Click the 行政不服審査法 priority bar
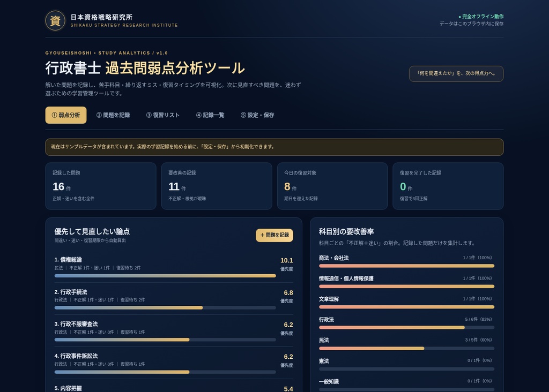This screenshot has width=549, height=392. [x=165, y=340]
